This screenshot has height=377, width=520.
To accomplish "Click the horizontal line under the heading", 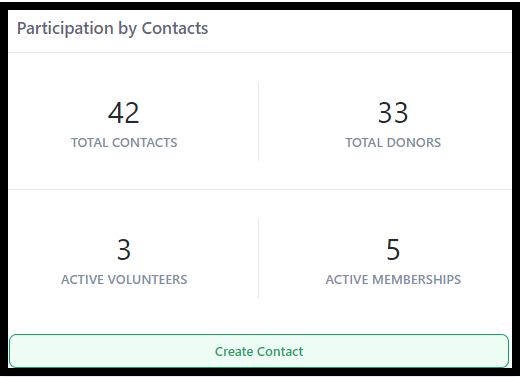I will tap(260, 52).
